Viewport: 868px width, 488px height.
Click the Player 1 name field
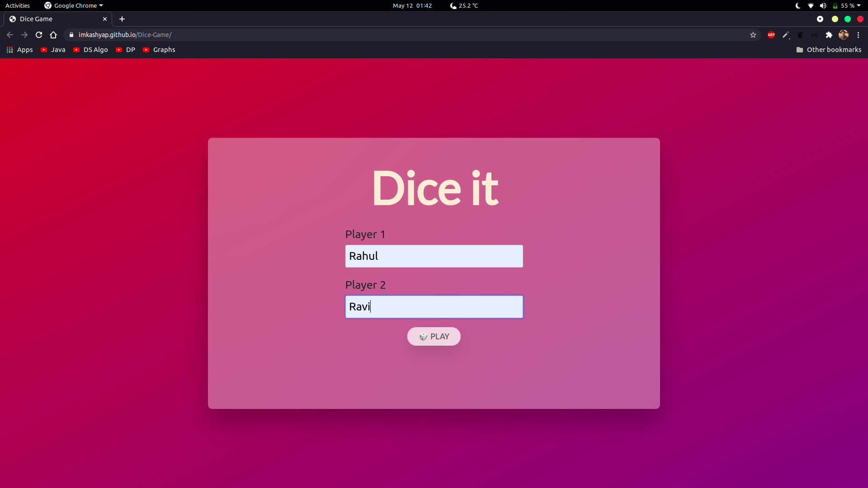[434, 256]
